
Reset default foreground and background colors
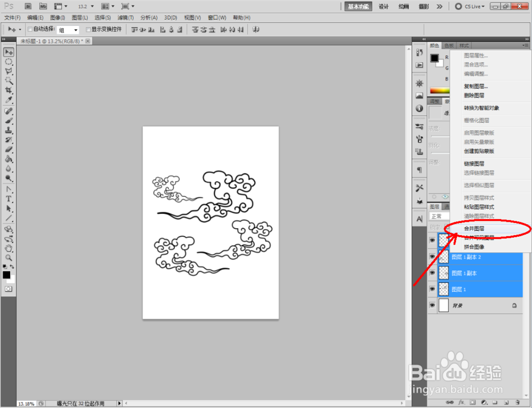[5, 267]
